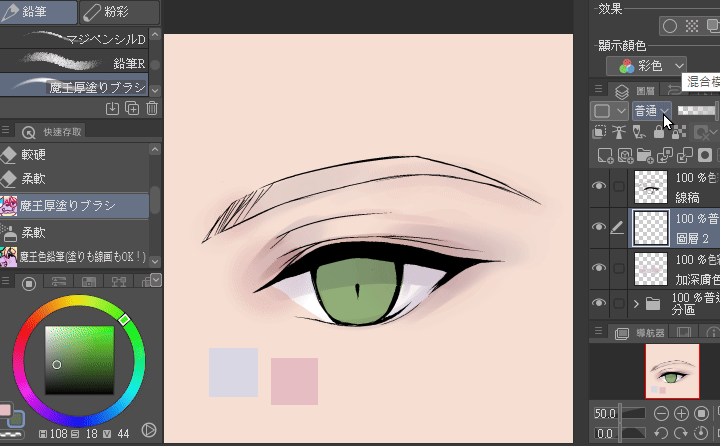The height and width of the screenshot is (446, 720).
Task: Toggle lock transparent pixels
Action: click(x=679, y=132)
